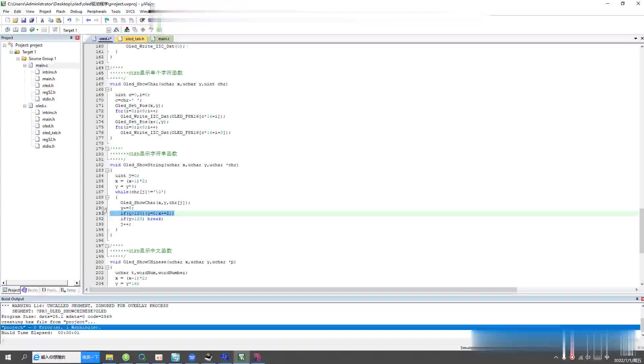Click the Open file folder icon
This screenshot has width=644, height=364.
pyautogui.click(x=15, y=20)
